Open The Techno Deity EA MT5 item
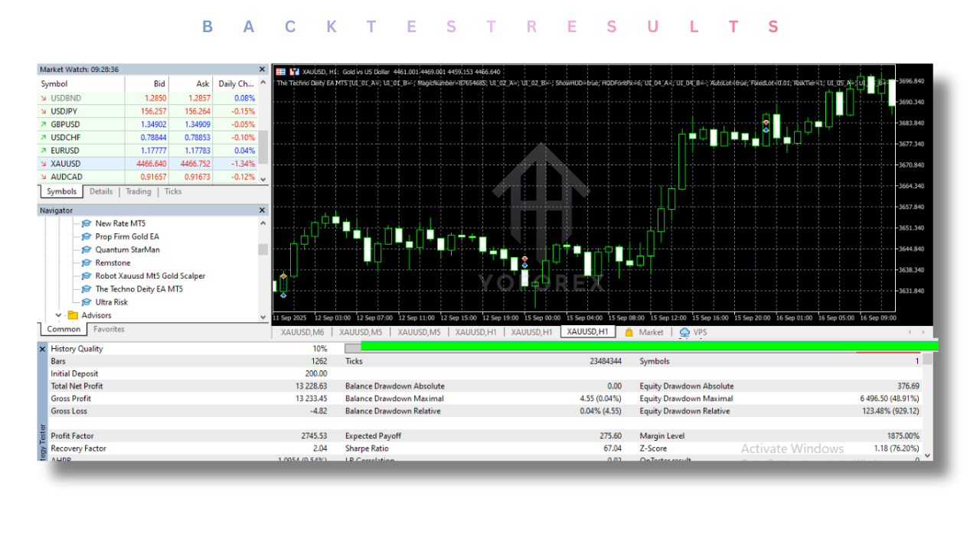The height and width of the screenshot is (551, 980). click(139, 289)
